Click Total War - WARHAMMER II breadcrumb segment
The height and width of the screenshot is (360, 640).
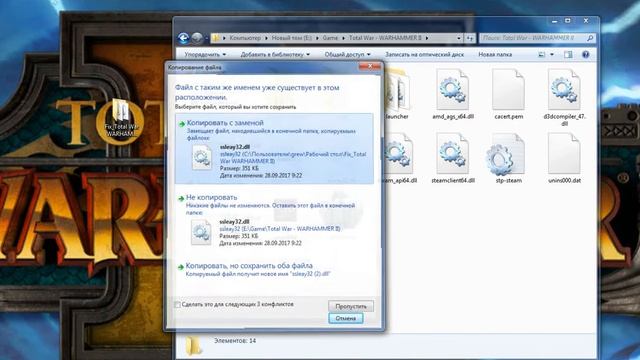tap(385, 38)
